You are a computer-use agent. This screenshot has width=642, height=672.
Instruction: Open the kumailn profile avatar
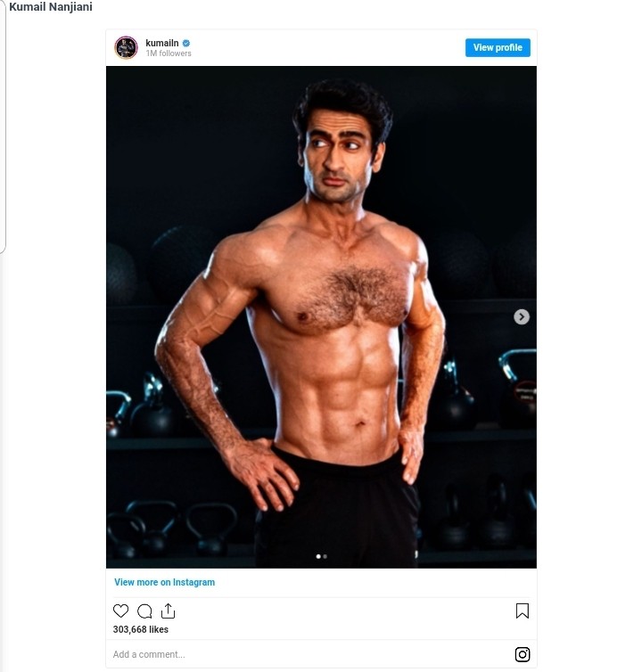pos(126,47)
